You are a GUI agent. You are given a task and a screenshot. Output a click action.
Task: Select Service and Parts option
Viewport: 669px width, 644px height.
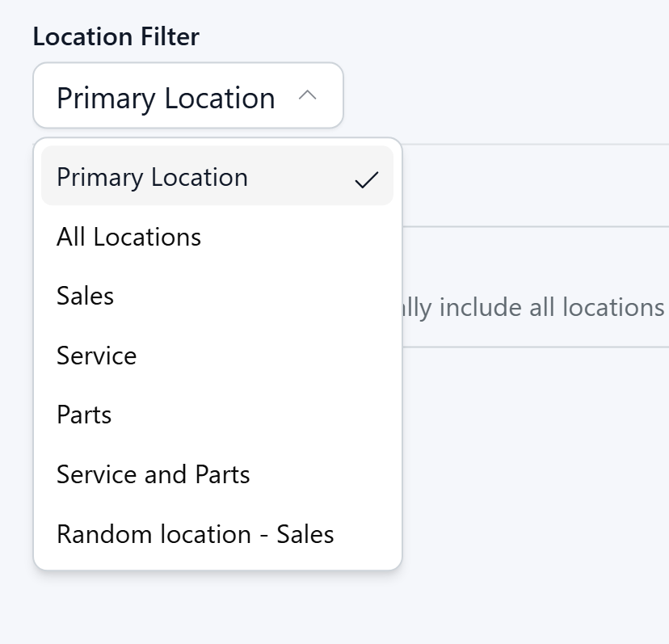pos(153,474)
